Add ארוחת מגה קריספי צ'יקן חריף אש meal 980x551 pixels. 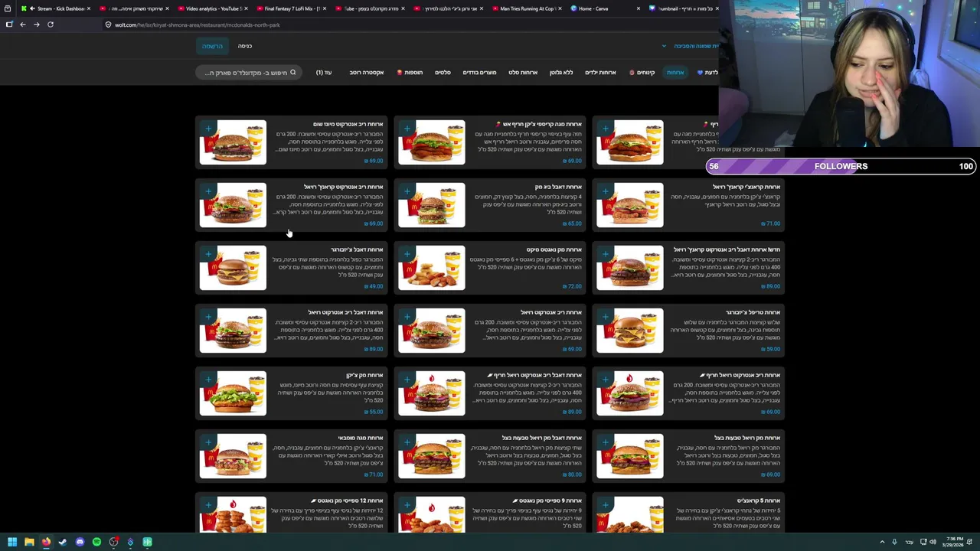pyautogui.click(x=407, y=129)
